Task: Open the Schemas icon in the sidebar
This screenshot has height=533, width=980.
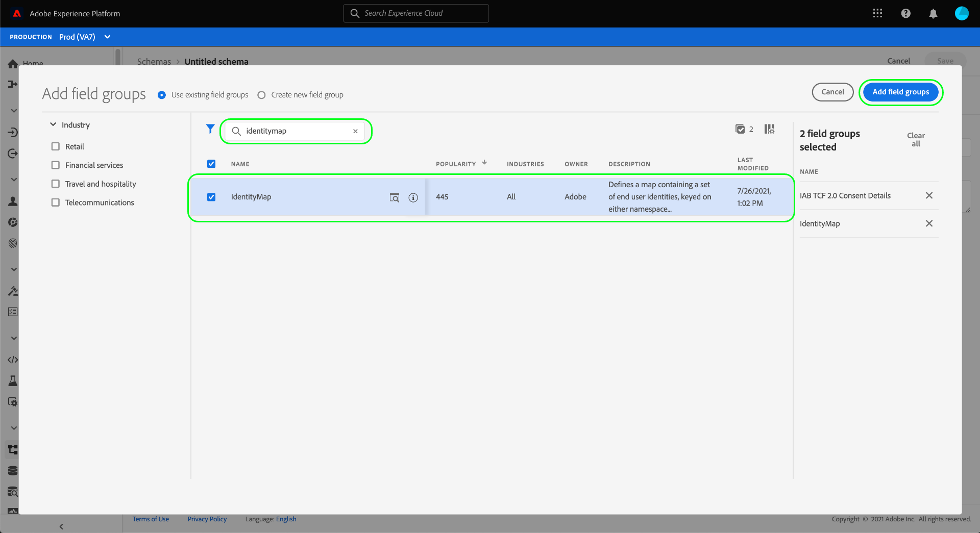Action: (x=13, y=449)
